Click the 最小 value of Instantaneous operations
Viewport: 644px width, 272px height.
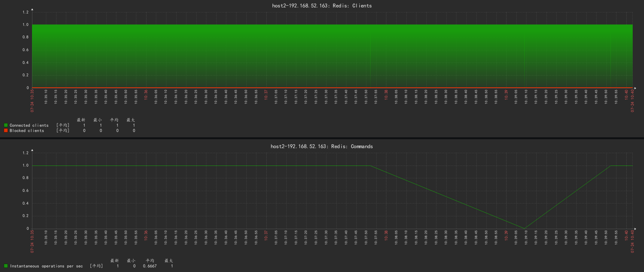pos(134,266)
